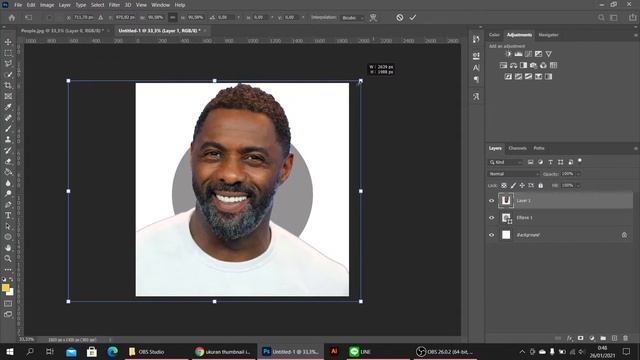Screen dimensions: 640x360
Task: Toggle lock transparent pixels
Action: point(504,185)
